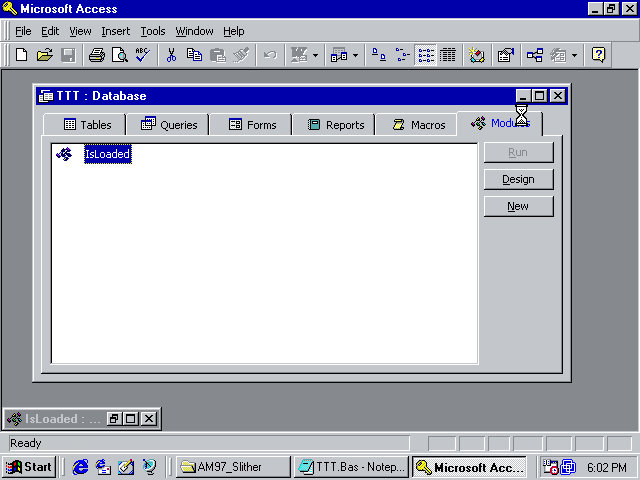The height and width of the screenshot is (480, 640).
Task: Switch to the AM97_Slither taskbar window
Action: point(233,467)
